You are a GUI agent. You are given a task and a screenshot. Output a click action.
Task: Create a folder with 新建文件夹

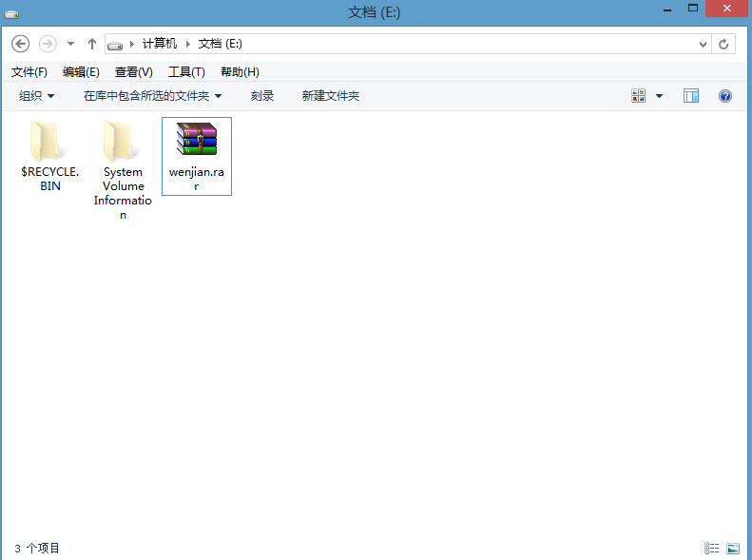coord(331,96)
